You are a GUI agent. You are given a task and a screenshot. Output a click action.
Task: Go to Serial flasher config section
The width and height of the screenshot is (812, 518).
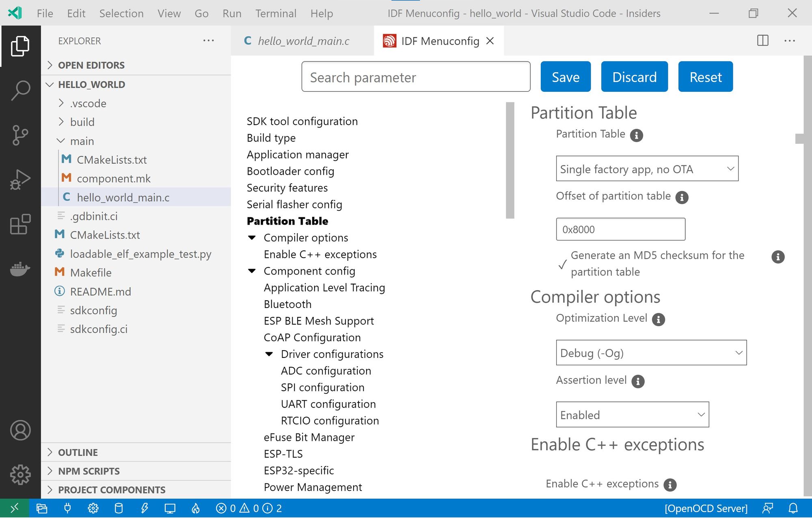[x=294, y=204]
